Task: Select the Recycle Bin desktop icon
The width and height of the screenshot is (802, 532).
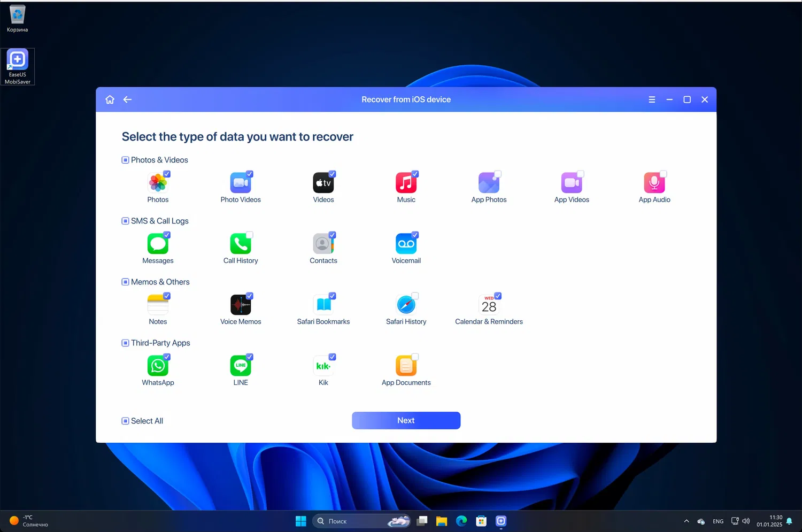Action: pyautogui.click(x=17, y=19)
